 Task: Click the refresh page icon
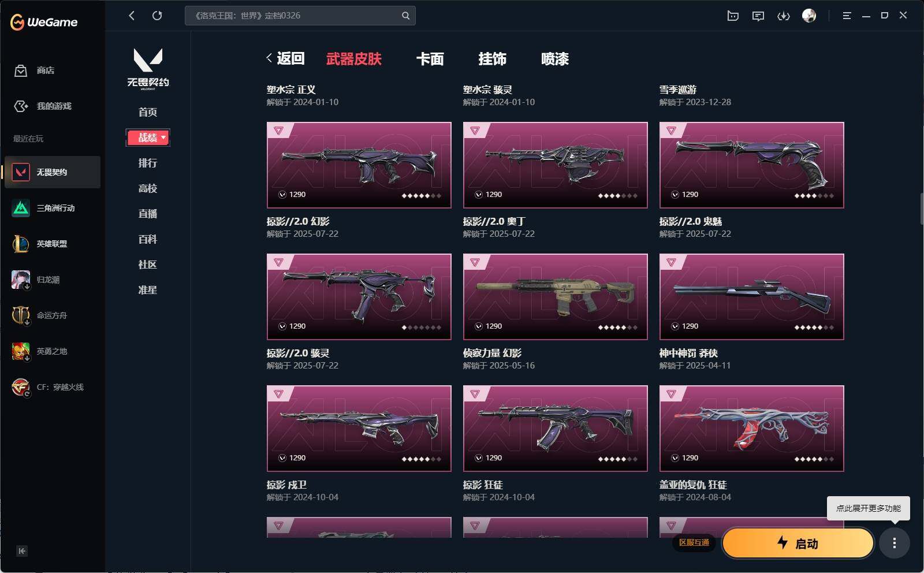157,16
